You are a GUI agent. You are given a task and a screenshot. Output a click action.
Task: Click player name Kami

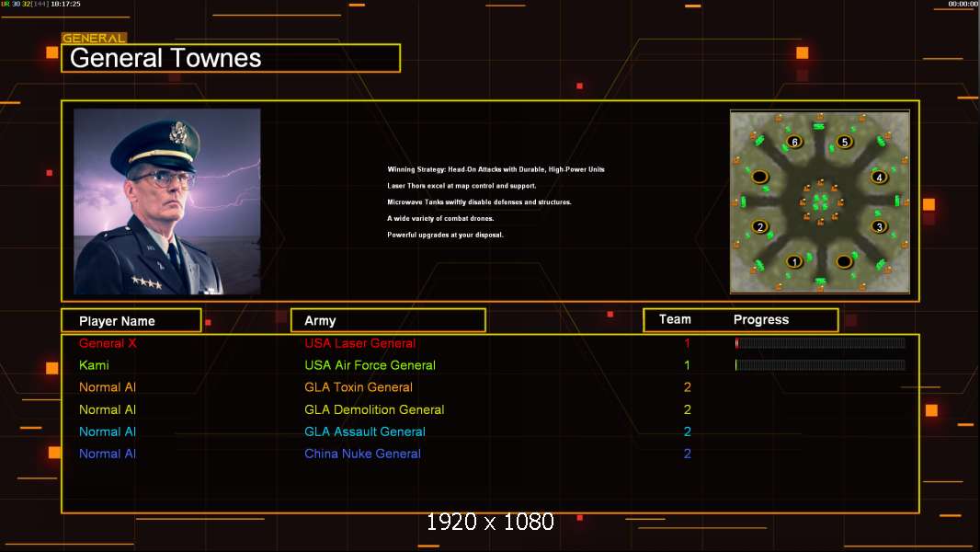(94, 365)
